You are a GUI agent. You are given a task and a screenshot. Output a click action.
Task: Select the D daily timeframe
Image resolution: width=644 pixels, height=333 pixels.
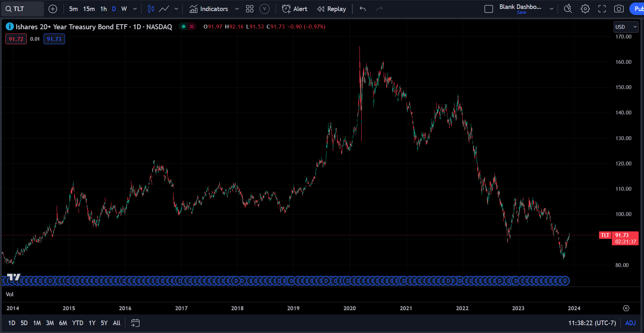point(114,9)
